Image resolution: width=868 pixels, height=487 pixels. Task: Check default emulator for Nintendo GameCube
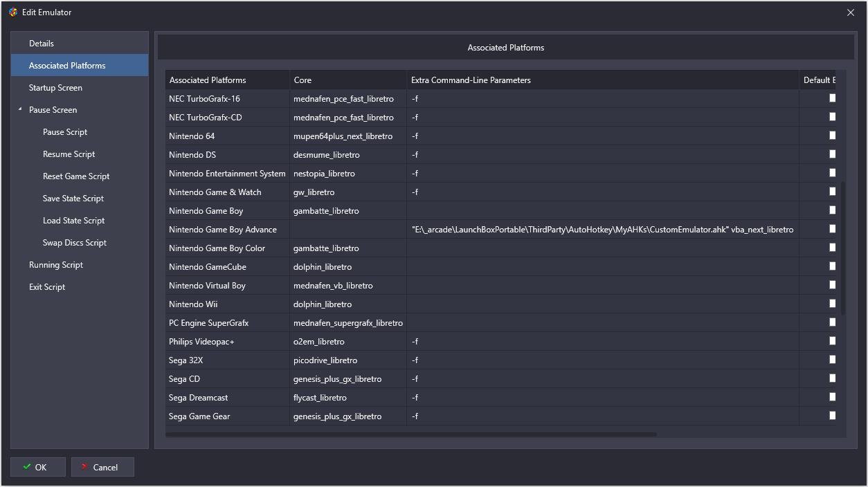pyautogui.click(x=832, y=266)
